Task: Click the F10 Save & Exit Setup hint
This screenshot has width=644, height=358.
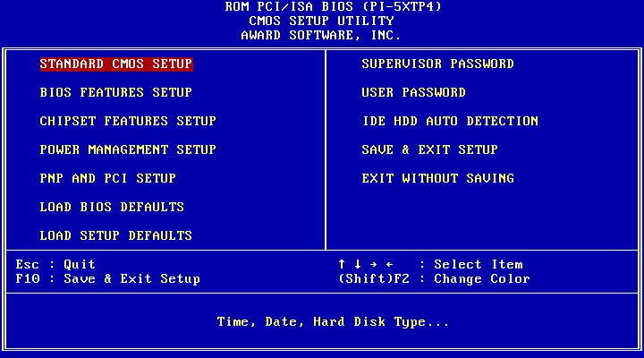Action: (107, 278)
